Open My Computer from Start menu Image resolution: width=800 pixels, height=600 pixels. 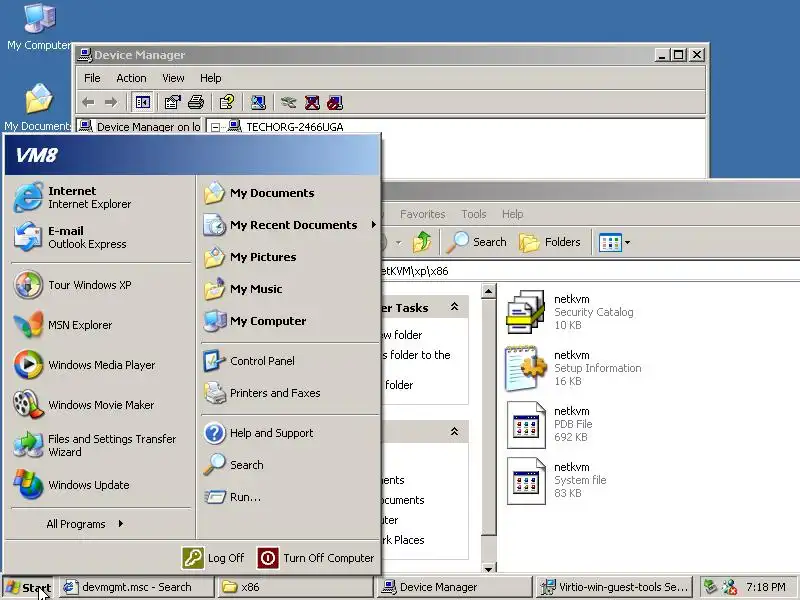tap(289, 321)
